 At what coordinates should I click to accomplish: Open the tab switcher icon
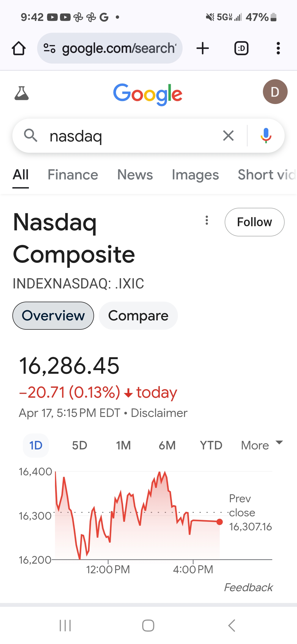pyautogui.click(x=241, y=48)
